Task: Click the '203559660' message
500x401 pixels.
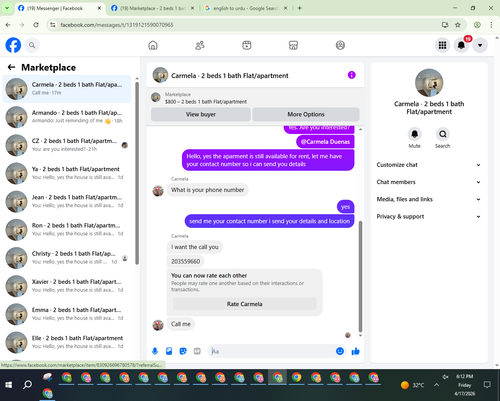Action: tap(186, 261)
